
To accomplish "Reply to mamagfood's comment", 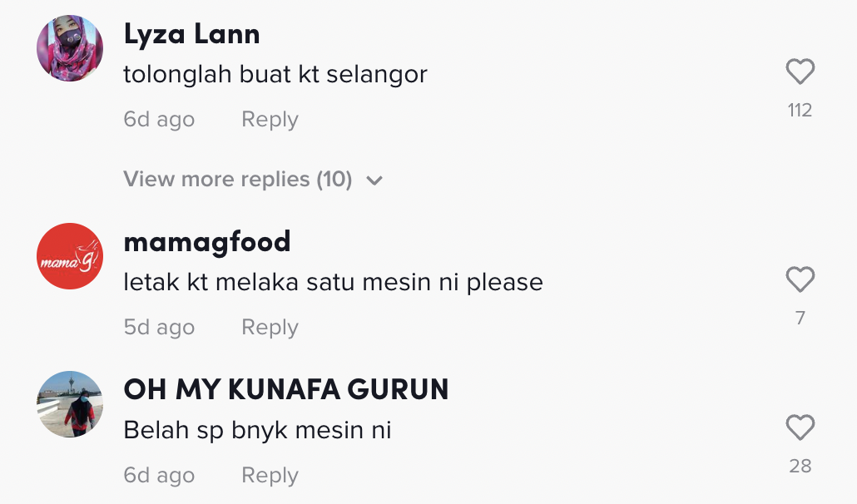I will [x=270, y=328].
